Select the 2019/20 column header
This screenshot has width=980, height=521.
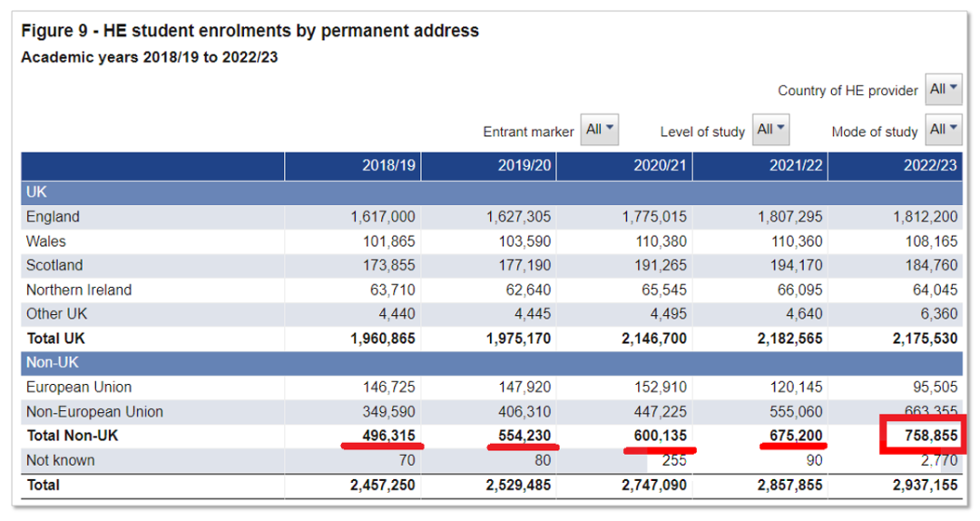click(524, 167)
